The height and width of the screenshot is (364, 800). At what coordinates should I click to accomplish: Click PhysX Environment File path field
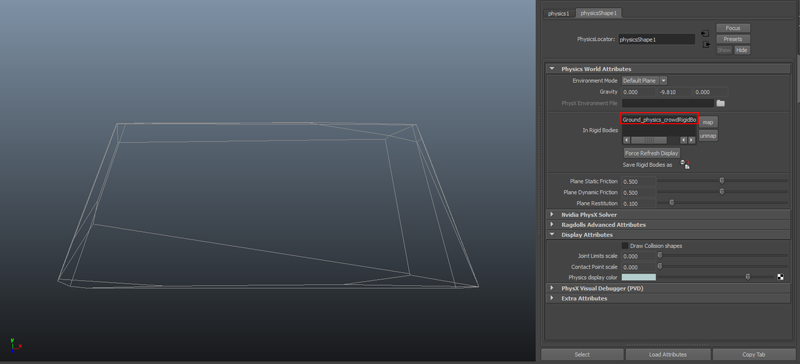tap(667, 103)
